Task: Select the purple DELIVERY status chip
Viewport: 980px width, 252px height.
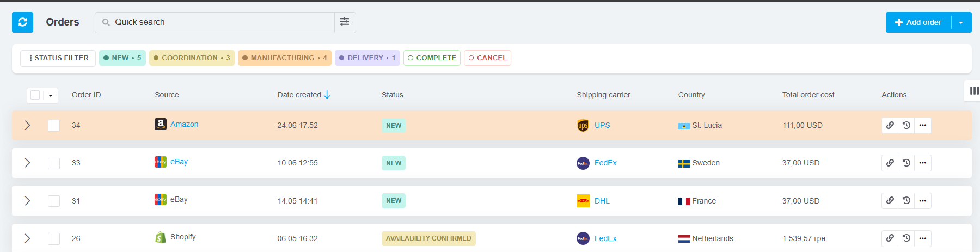Action: [x=367, y=58]
